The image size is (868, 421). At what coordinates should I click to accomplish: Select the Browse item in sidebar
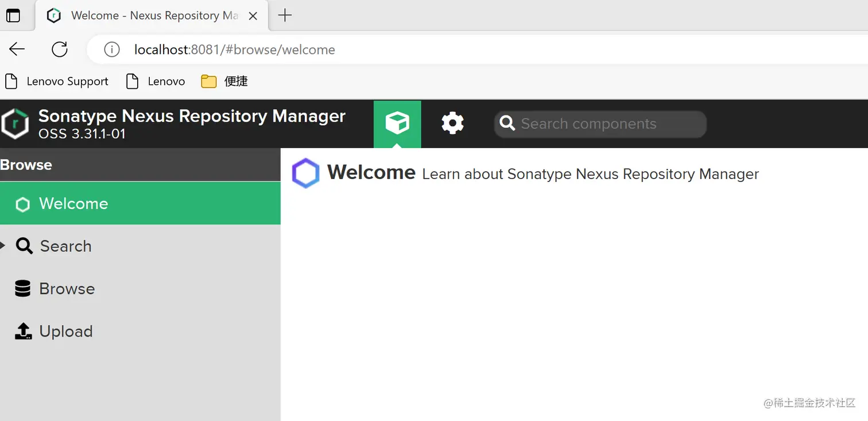coord(140,289)
